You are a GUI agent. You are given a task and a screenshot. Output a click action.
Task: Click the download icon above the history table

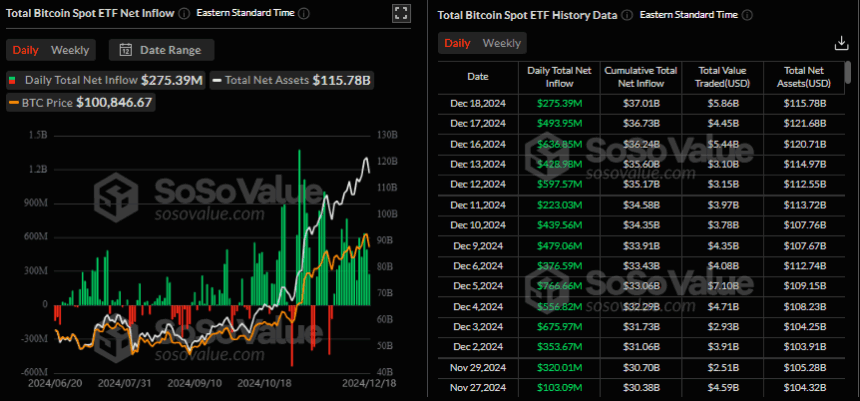coord(841,43)
